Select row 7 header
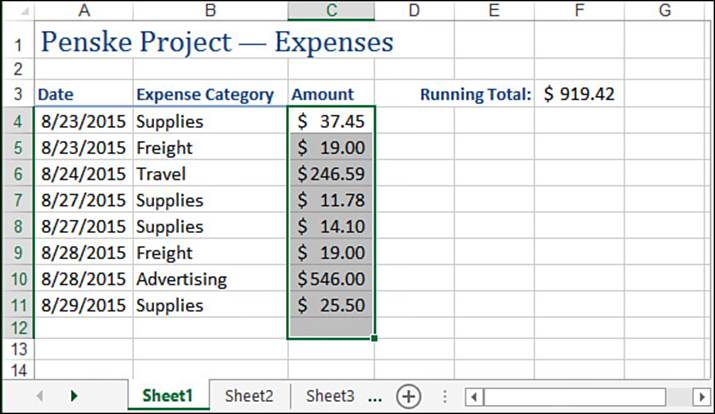715x414 pixels. point(18,200)
